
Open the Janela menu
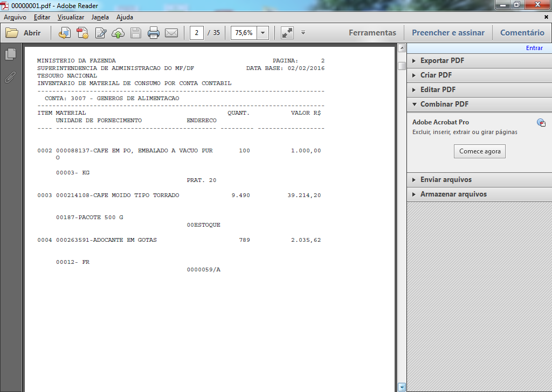[100, 17]
